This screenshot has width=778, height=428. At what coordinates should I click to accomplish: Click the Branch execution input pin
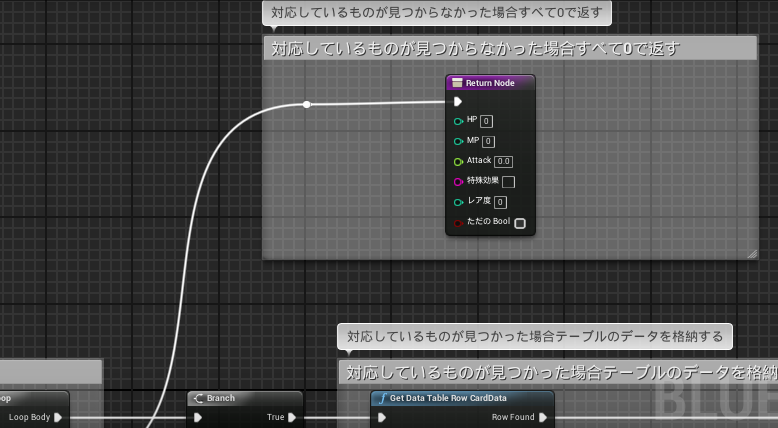(197, 418)
